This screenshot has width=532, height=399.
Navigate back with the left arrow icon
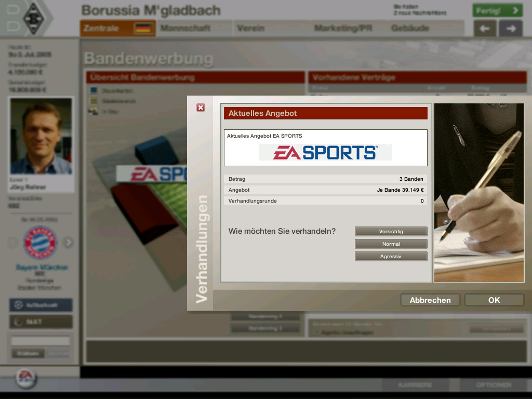(485, 29)
